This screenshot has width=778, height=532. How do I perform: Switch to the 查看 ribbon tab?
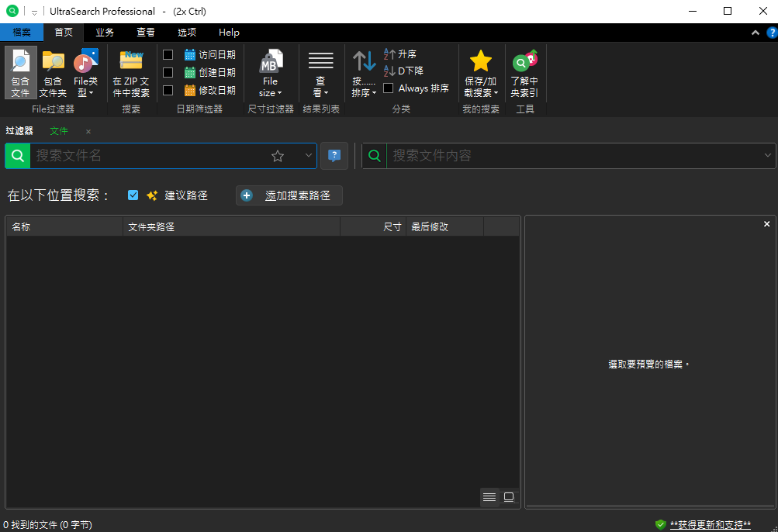[145, 33]
